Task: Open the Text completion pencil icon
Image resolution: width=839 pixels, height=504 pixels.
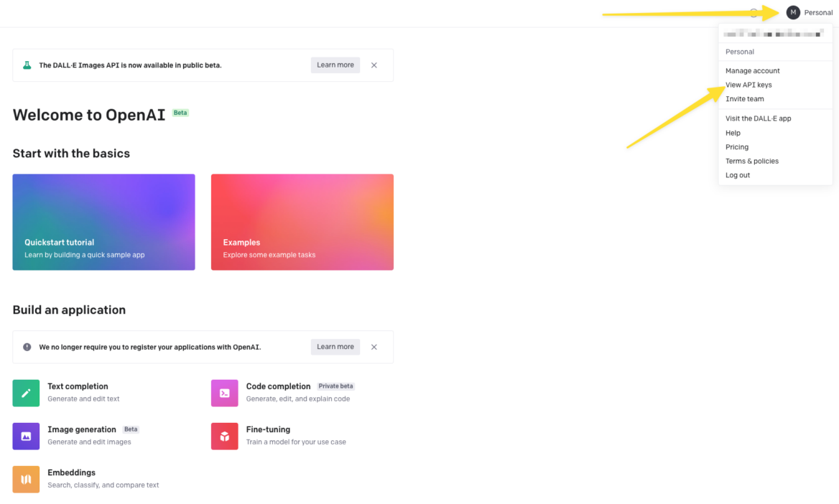Action: [x=26, y=393]
